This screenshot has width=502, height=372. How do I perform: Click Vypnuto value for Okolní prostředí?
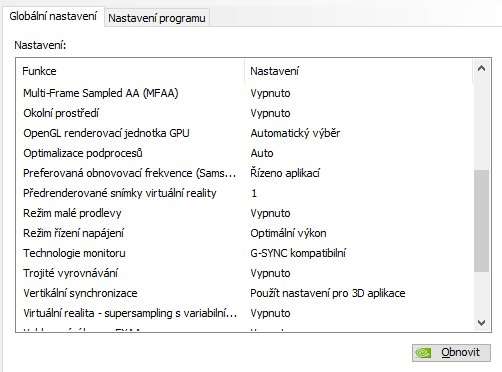(270, 113)
